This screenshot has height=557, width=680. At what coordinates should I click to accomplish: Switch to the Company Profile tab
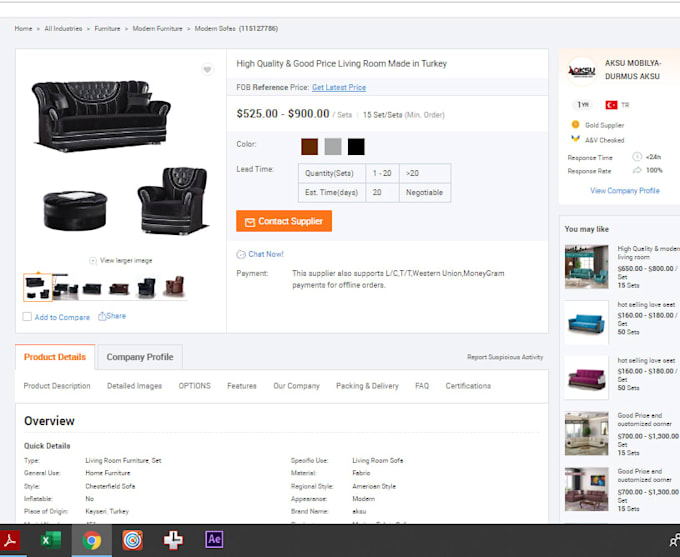140,357
